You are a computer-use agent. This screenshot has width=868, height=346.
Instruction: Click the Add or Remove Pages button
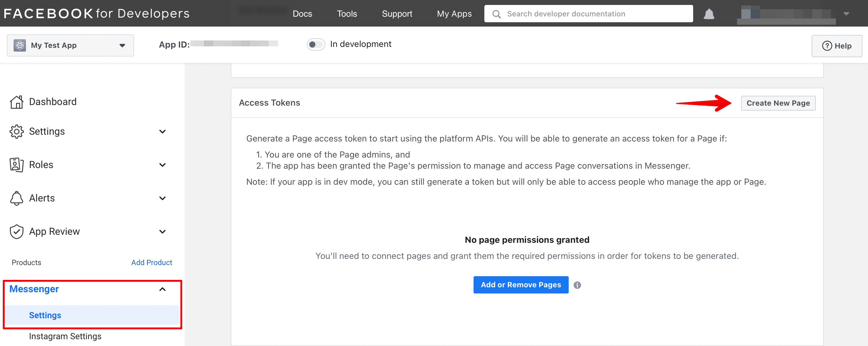520,285
